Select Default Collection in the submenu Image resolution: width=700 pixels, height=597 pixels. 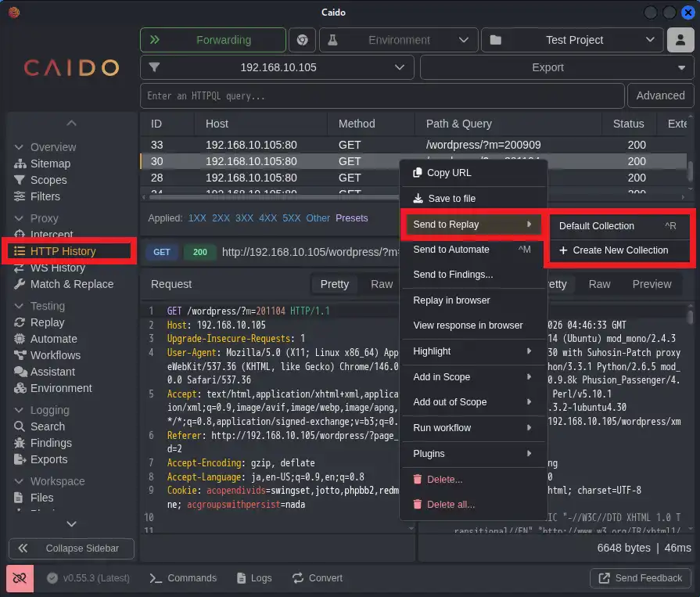(x=597, y=226)
